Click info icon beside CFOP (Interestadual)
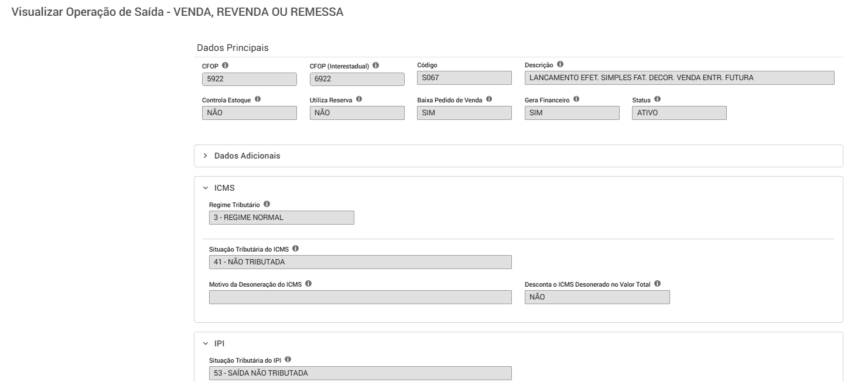 (x=375, y=66)
